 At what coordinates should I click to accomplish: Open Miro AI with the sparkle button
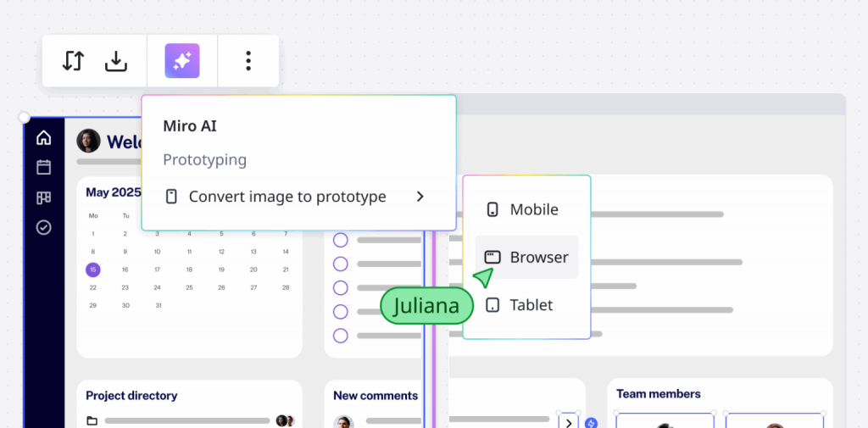[182, 61]
